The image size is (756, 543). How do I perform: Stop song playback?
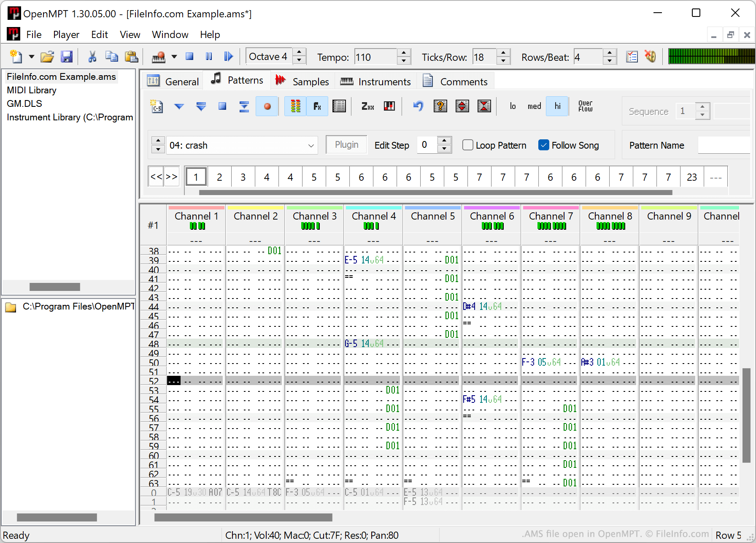tap(189, 57)
